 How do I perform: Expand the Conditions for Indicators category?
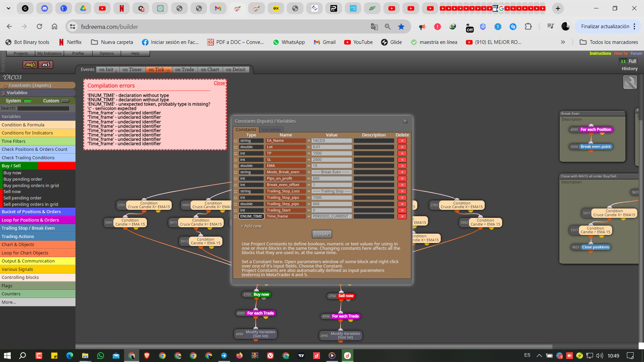[38, 133]
